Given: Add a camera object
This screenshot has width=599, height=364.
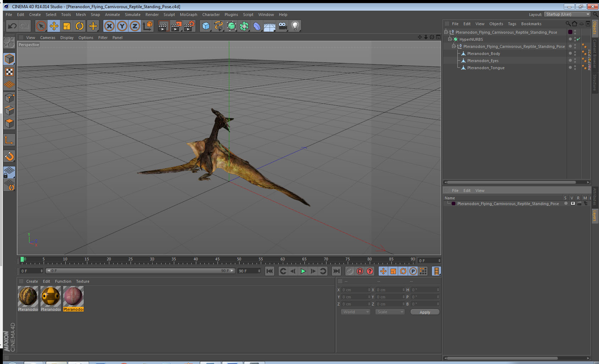Looking at the screenshot, I should point(282,26).
